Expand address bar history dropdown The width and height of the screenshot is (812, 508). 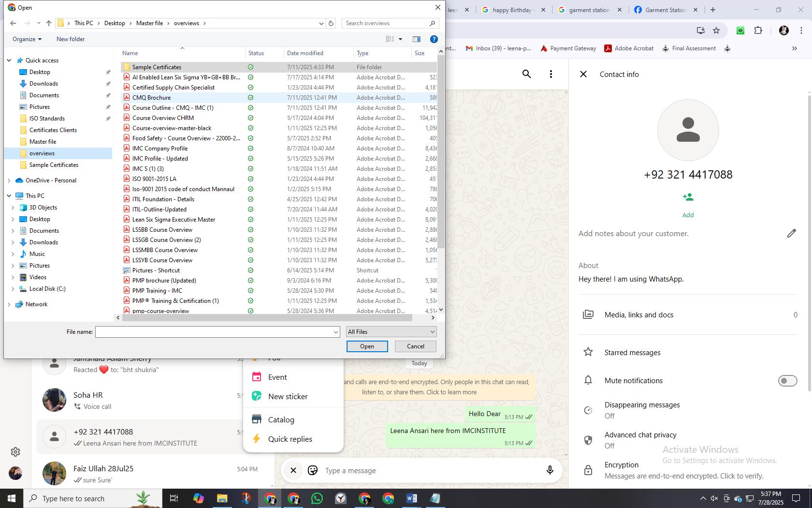(321, 23)
